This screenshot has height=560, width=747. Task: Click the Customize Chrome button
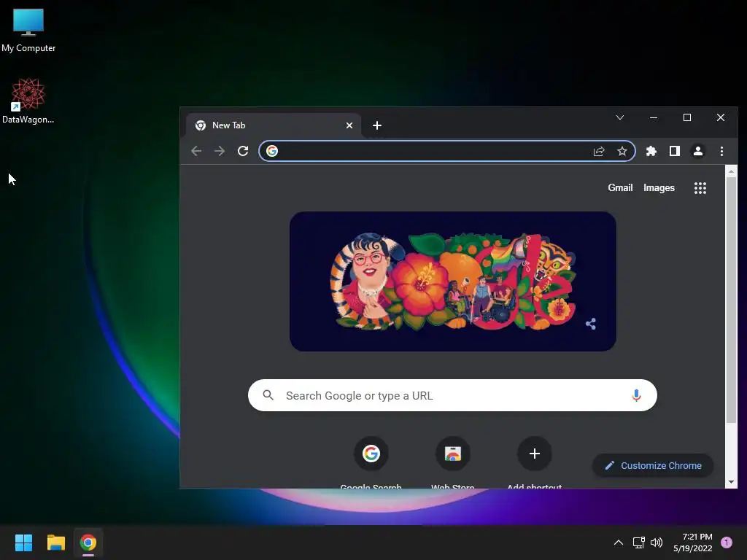(653, 466)
